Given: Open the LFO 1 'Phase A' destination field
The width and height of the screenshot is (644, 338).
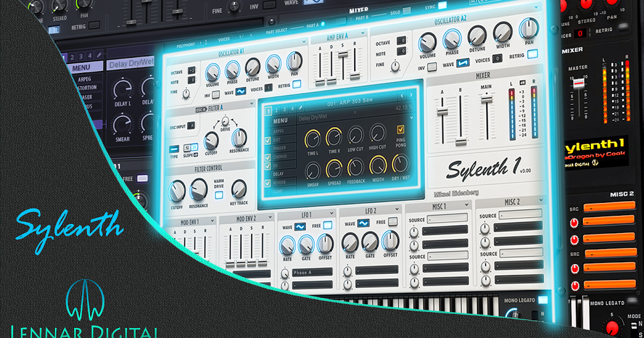Looking at the screenshot, I should [x=312, y=273].
